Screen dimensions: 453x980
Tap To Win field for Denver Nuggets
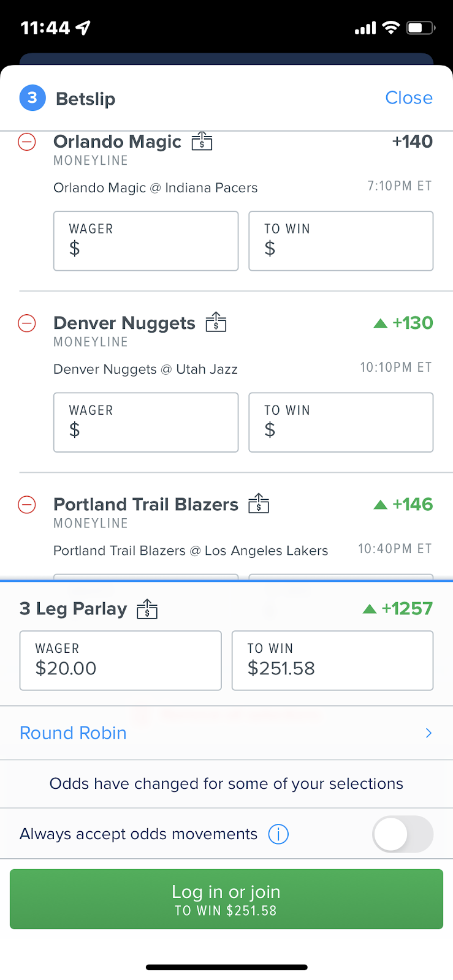point(341,422)
